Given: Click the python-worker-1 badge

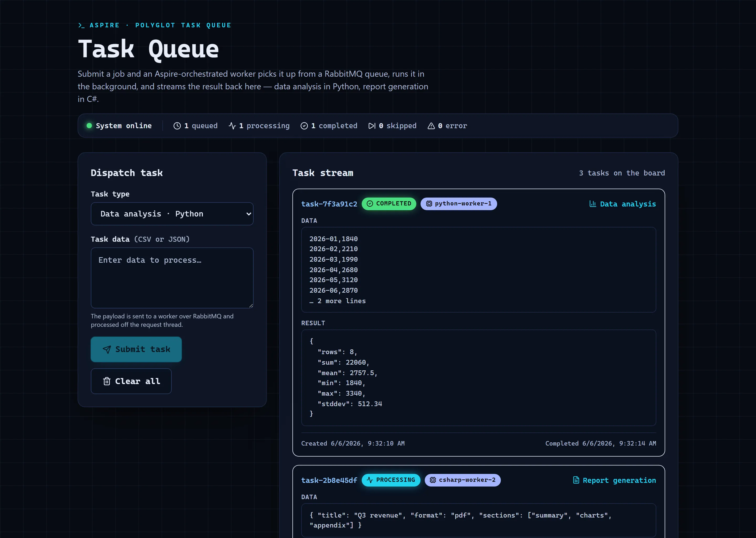Looking at the screenshot, I should pos(458,204).
